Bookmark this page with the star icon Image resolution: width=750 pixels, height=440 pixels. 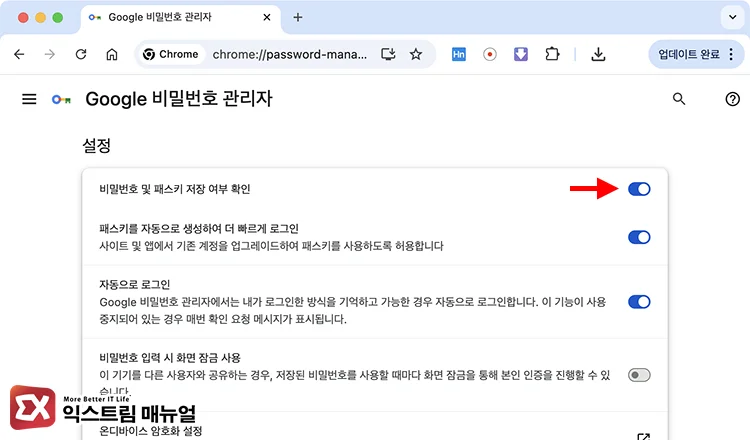[416, 54]
